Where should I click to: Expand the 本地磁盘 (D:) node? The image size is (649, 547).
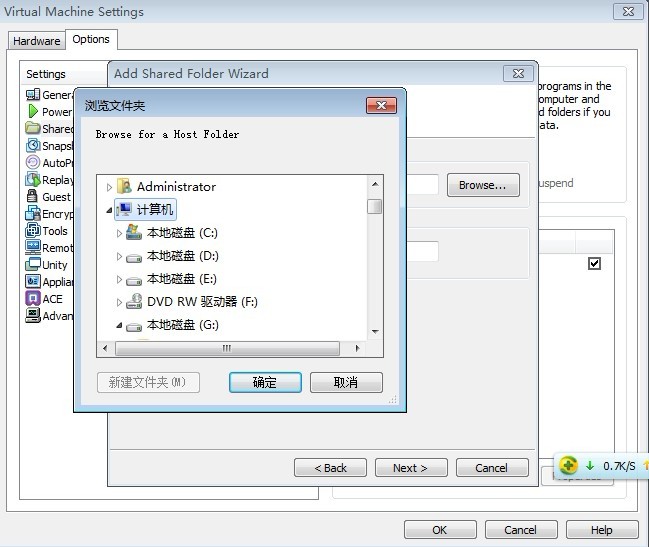coord(119,257)
